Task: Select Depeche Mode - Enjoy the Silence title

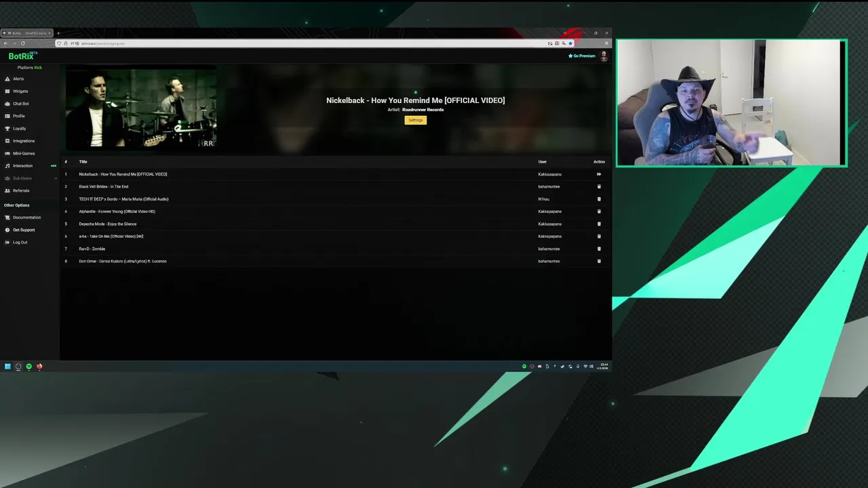Action: 107,224
